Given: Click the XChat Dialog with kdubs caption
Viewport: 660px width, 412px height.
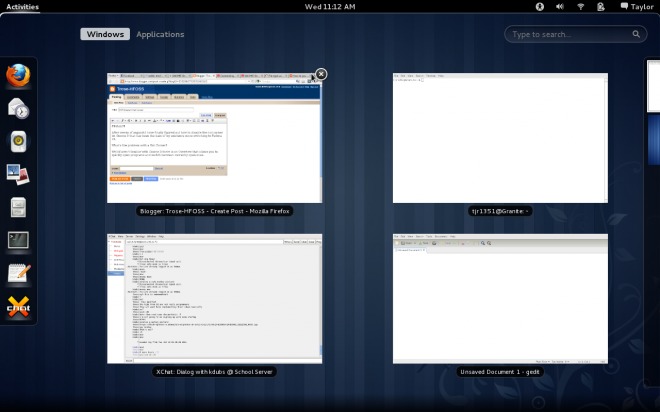Looking at the screenshot, I should (x=215, y=372).
